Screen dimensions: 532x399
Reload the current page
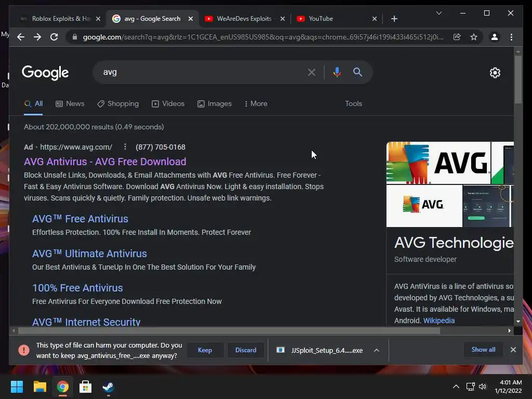[54, 37]
